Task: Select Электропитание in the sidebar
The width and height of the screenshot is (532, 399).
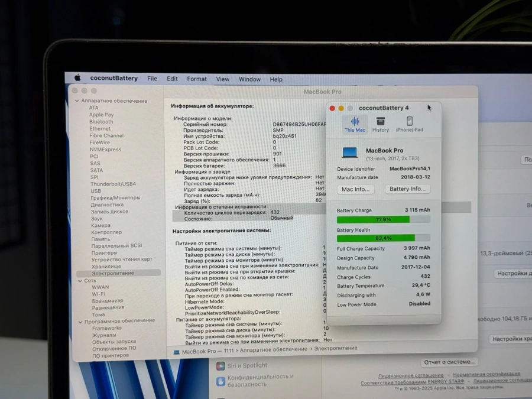Action: (x=119, y=273)
